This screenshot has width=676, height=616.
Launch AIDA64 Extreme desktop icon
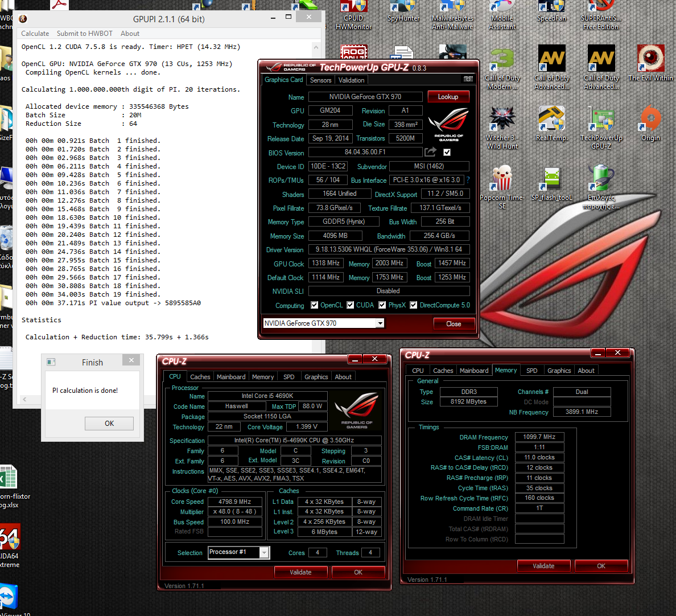click(10, 545)
